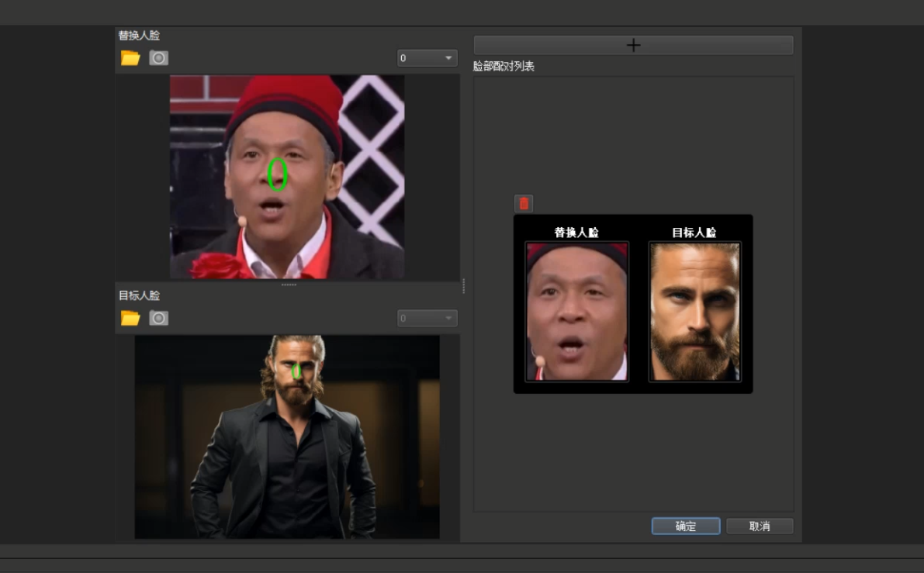The height and width of the screenshot is (573, 924).
Task: Open folder browser for 目标人脸 target image
Action: (130, 317)
